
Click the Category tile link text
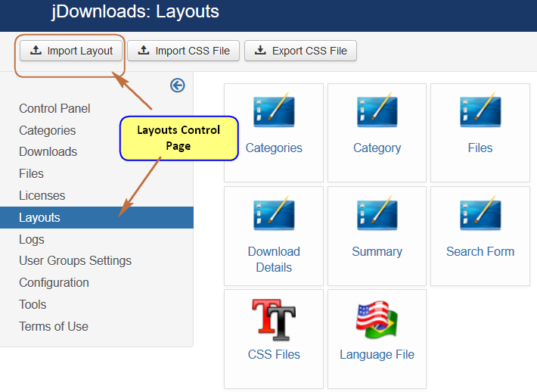point(377,148)
